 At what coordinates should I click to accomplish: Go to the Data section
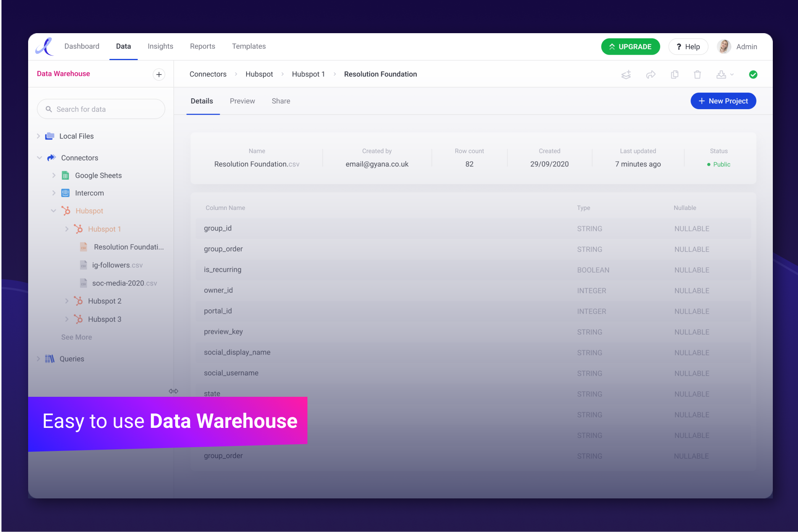click(123, 46)
